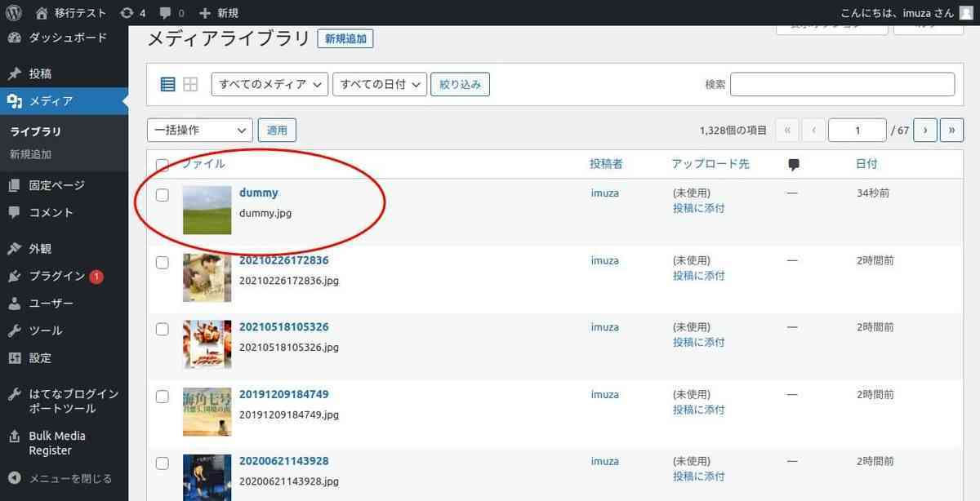This screenshot has width=980, height=501.
Task: Click the 新規追加 button beside the title
Action: 345,38
